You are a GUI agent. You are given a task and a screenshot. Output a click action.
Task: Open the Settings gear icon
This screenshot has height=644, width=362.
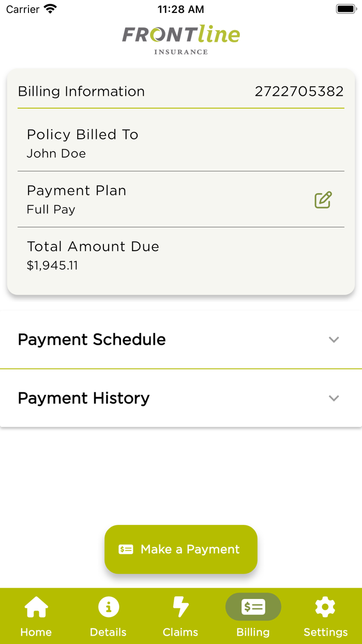(325, 607)
